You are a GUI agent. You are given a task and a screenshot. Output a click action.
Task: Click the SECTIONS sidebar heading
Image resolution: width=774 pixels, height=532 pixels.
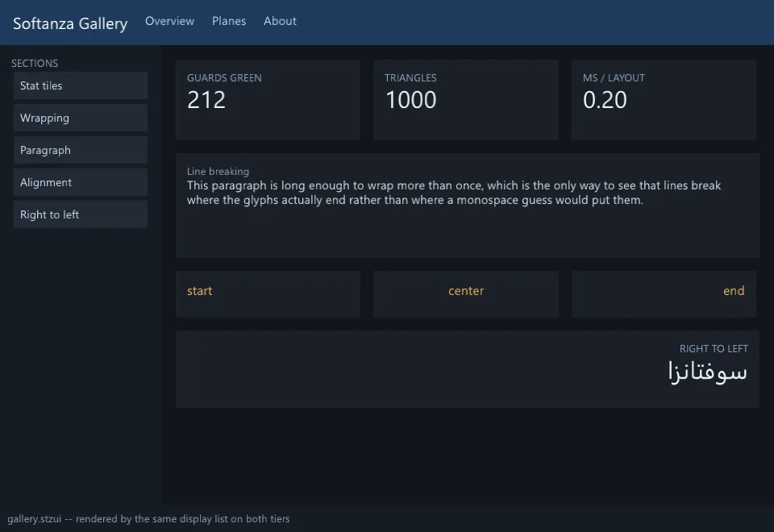(x=35, y=63)
